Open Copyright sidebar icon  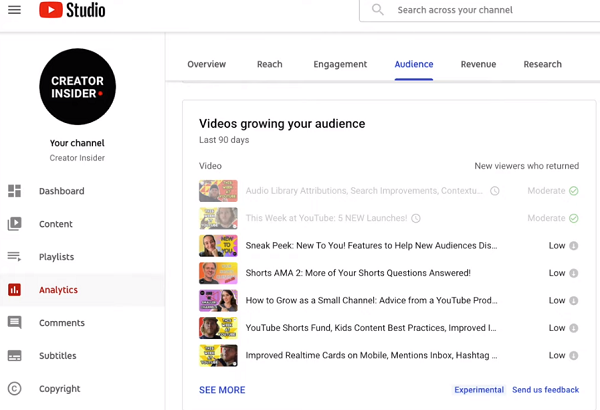(14, 389)
